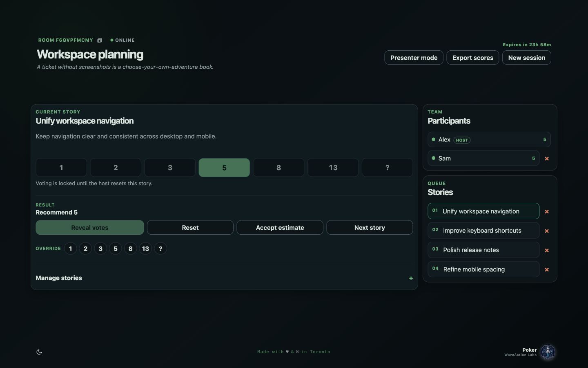588x368 pixels.
Task: Remove Sam from the participants list
Action: 547,159
